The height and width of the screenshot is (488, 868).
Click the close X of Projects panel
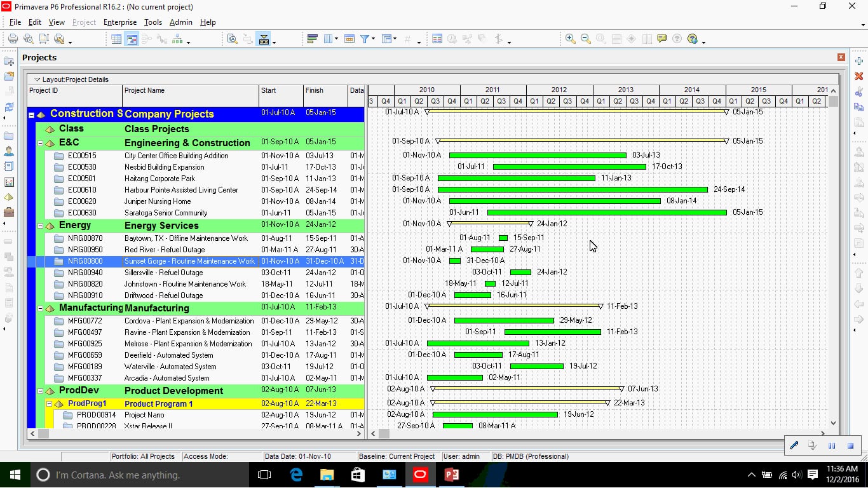[x=841, y=57]
